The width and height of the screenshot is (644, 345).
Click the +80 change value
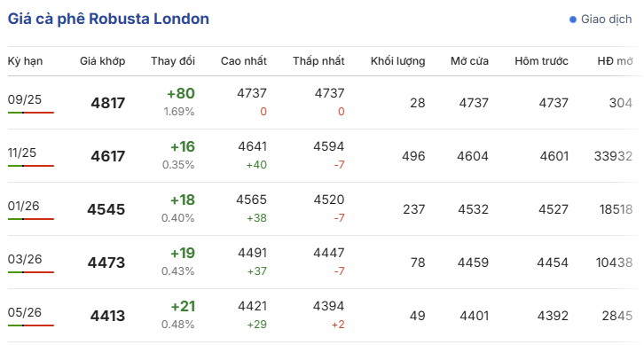(x=181, y=94)
